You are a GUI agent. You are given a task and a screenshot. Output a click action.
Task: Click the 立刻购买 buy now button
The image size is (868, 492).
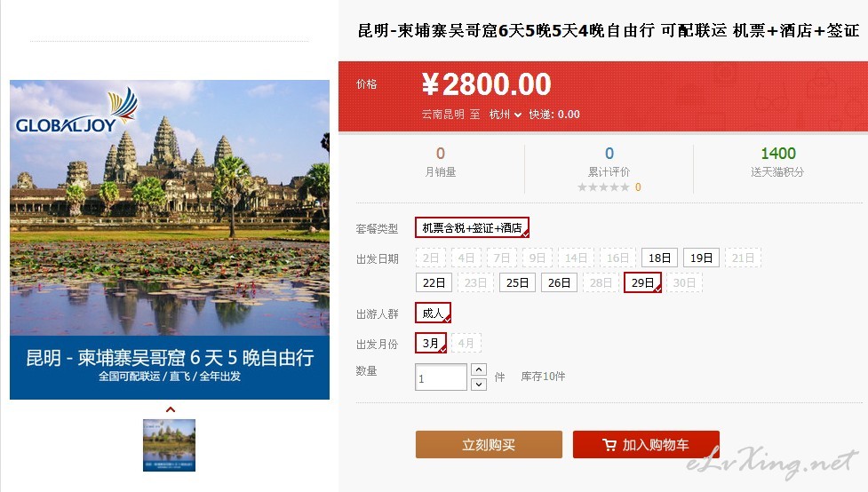click(x=489, y=444)
